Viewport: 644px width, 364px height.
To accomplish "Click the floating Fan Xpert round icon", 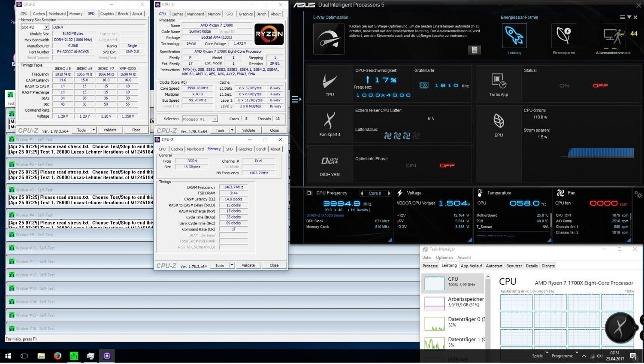I will (x=620, y=328).
